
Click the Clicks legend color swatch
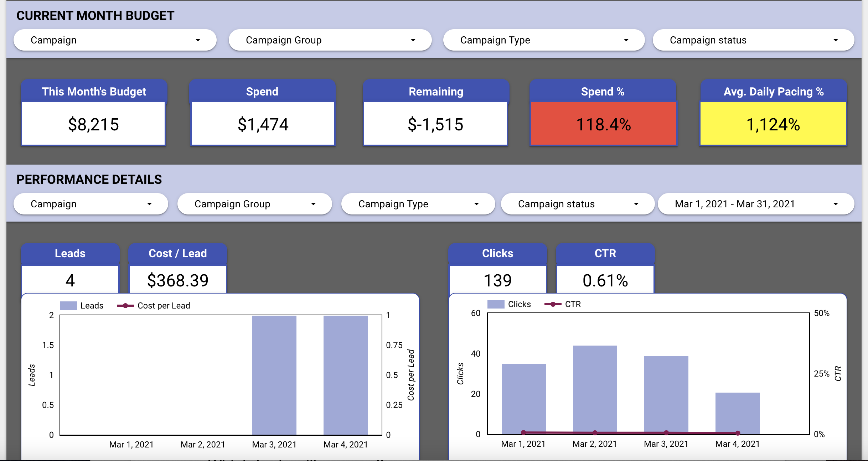[x=496, y=304]
